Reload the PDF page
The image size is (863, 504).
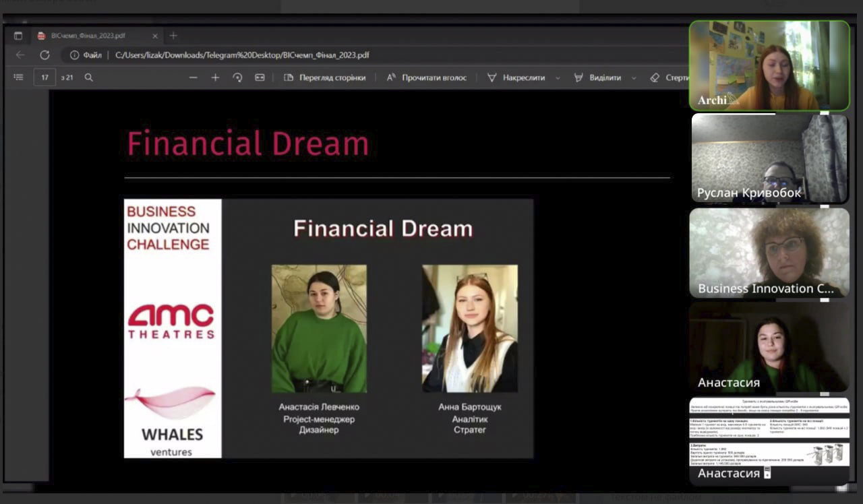[44, 55]
